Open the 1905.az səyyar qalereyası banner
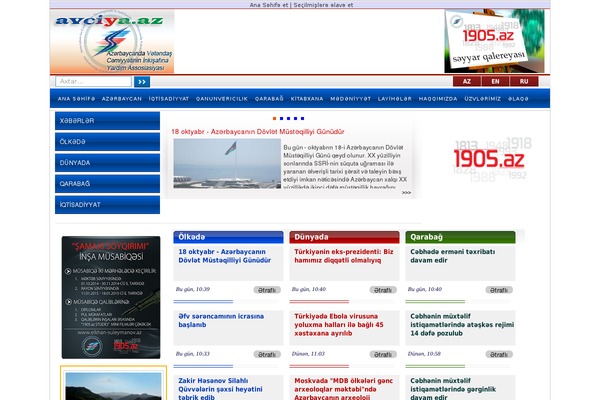This screenshot has width=600, height=400. point(494,41)
